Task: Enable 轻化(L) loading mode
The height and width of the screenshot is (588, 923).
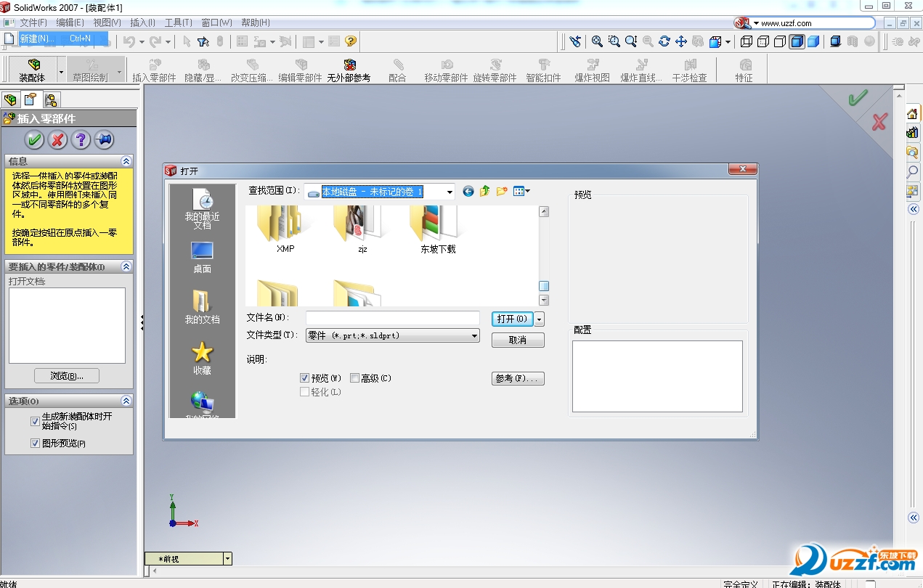Action: tap(305, 391)
